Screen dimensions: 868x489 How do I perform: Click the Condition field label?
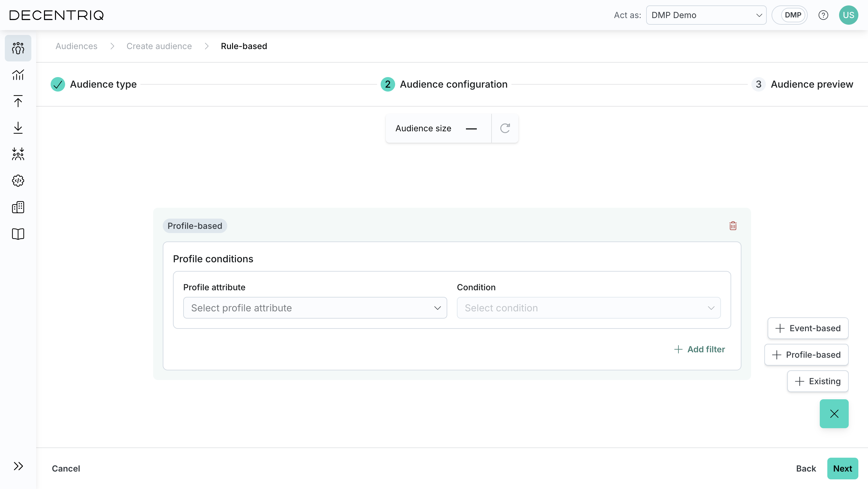(476, 287)
